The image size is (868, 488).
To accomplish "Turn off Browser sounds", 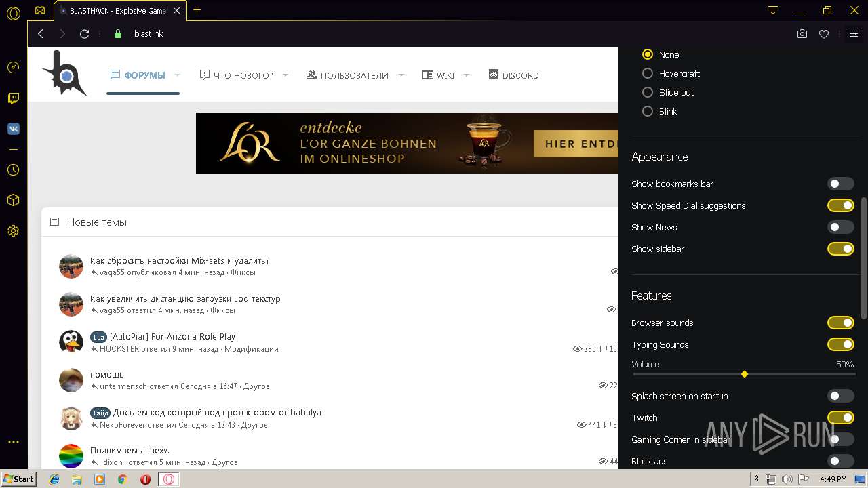I will pyautogui.click(x=840, y=323).
